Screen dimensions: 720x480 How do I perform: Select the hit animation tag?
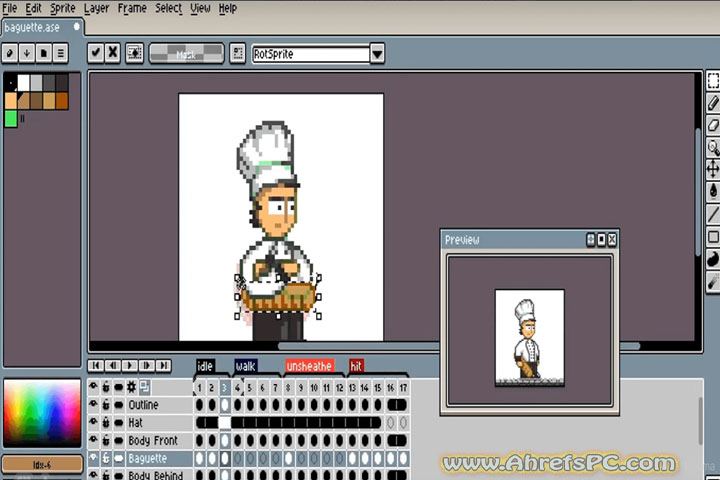pos(356,366)
